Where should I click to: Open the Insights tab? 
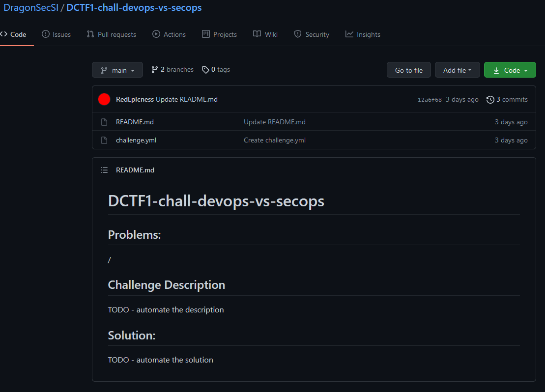[363, 34]
